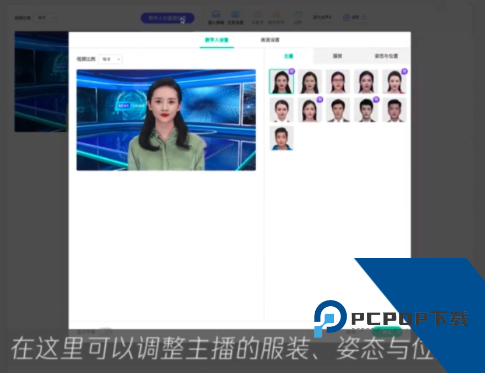The height and width of the screenshot is (373, 485).
Task: Choose the second-row female avatar with purple badge
Action: [310, 110]
